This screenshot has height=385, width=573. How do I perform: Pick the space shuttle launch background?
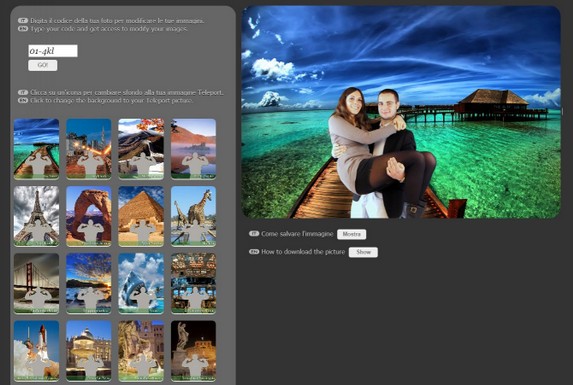pos(36,351)
